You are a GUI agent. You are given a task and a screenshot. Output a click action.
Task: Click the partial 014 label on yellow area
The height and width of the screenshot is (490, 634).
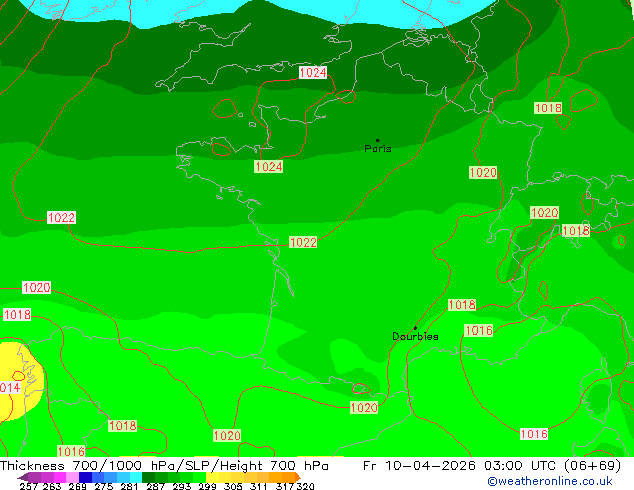10,388
